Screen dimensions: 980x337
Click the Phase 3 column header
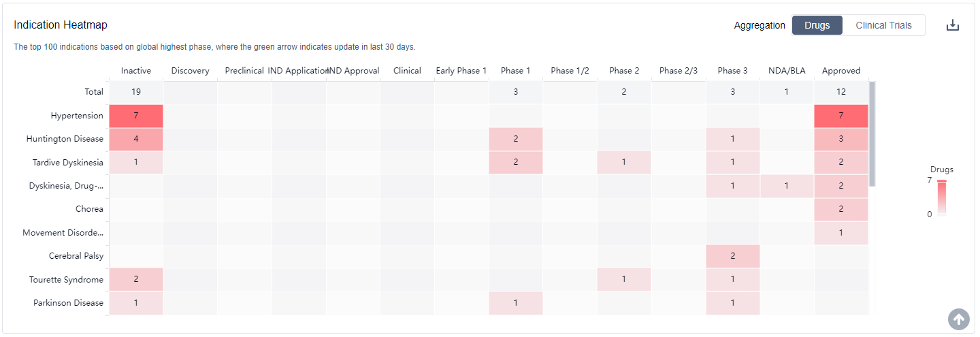[732, 71]
